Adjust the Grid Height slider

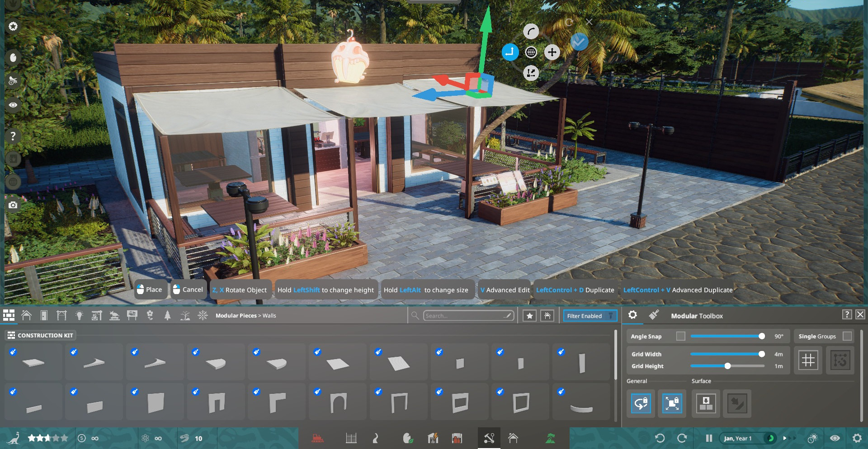point(727,366)
